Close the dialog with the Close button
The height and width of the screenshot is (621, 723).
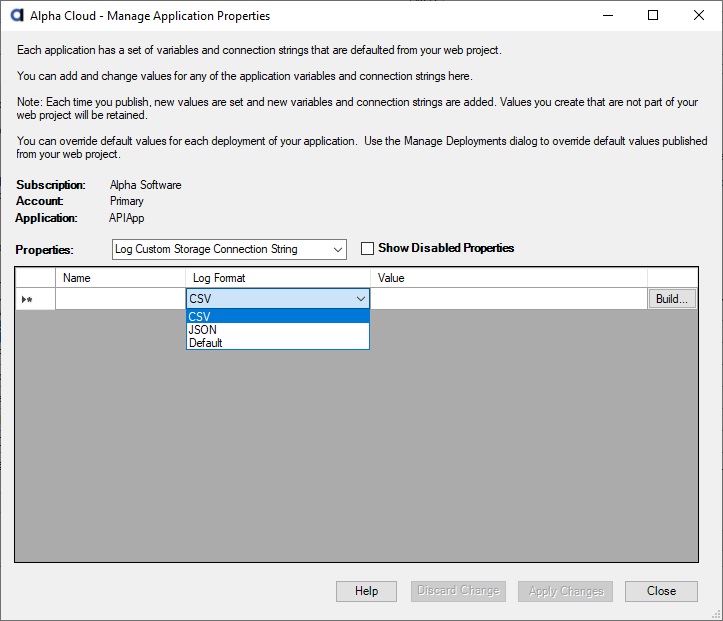[661, 591]
